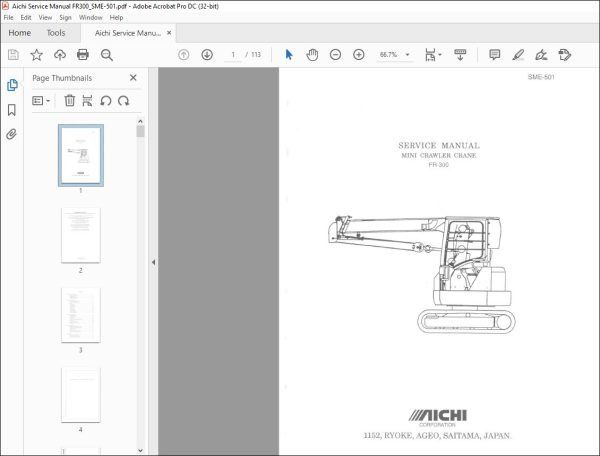This screenshot has height=456, width=600.
Task: Go to previous page arrow
Action: [x=184, y=55]
